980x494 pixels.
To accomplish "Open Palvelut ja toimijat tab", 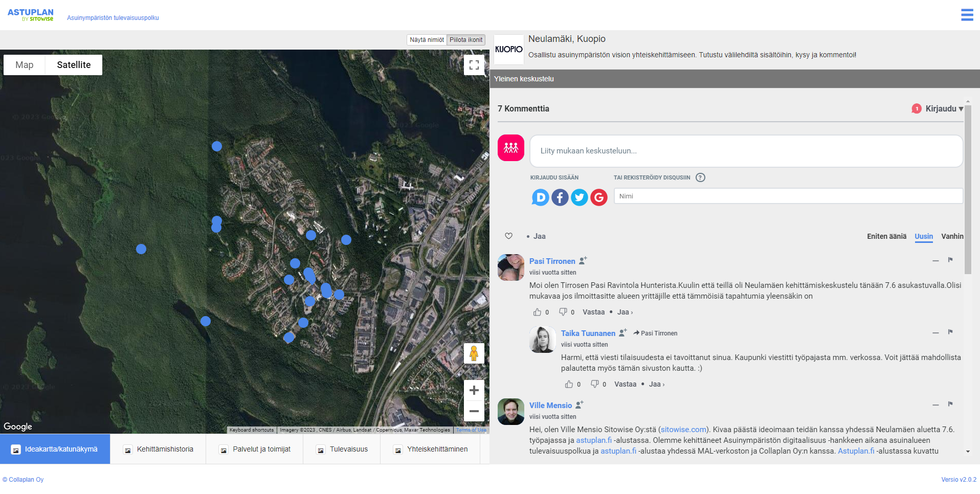I will pyautogui.click(x=255, y=449).
